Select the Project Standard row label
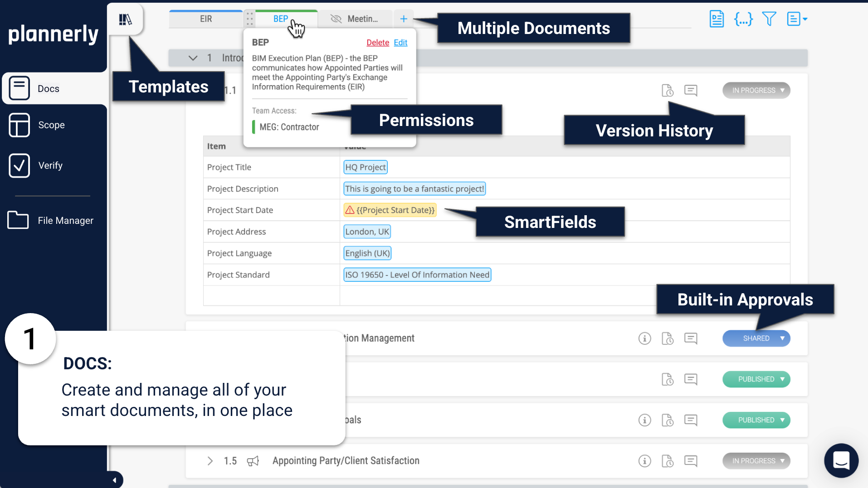The height and width of the screenshot is (488, 868). click(239, 275)
